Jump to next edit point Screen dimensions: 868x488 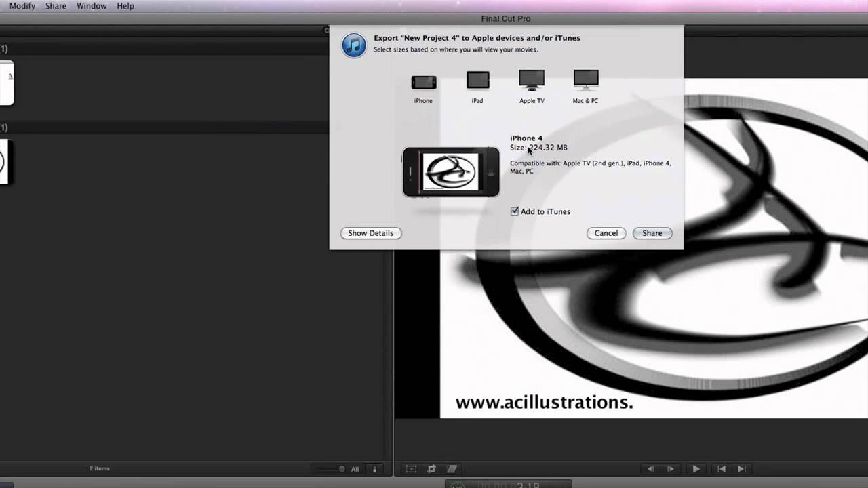pyautogui.click(x=741, y=469)
